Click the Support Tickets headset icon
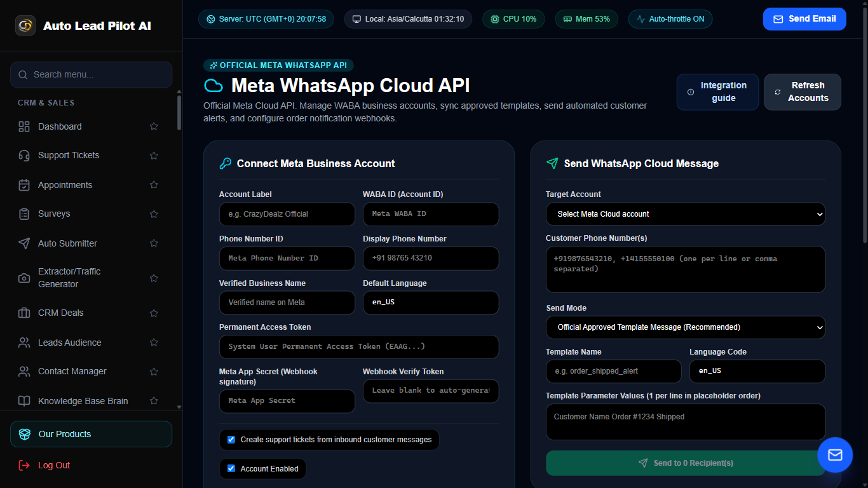 24,155
